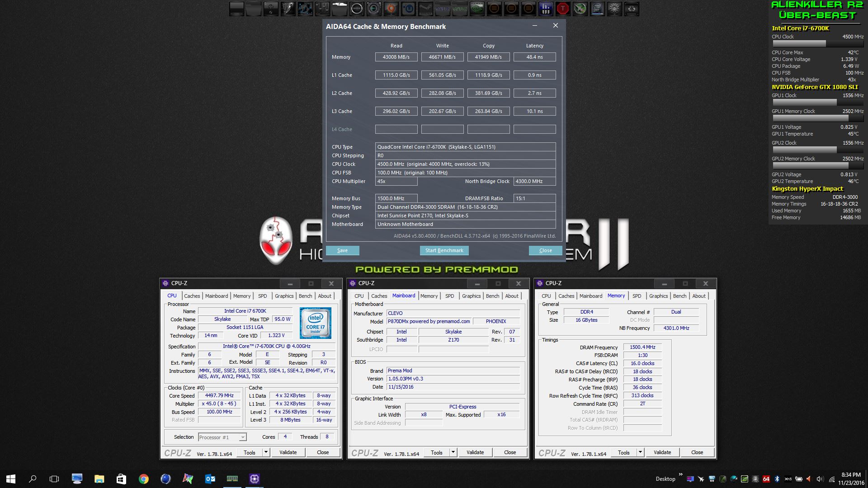This screenshot has width=868, height=488.
Task: Open mixer sliders icon in top dock
Action: pyautogui.click(x=322, y=9)
